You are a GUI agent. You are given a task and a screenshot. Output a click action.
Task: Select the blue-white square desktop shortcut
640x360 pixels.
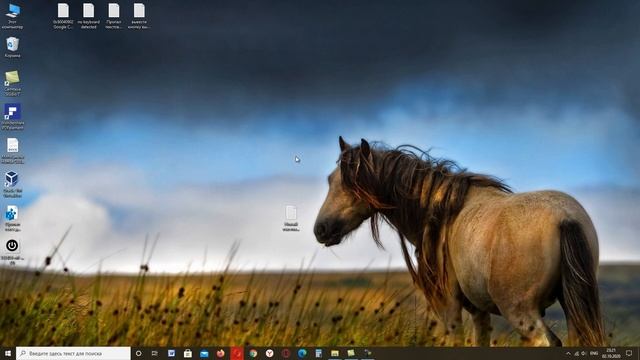tap(12, 117)
